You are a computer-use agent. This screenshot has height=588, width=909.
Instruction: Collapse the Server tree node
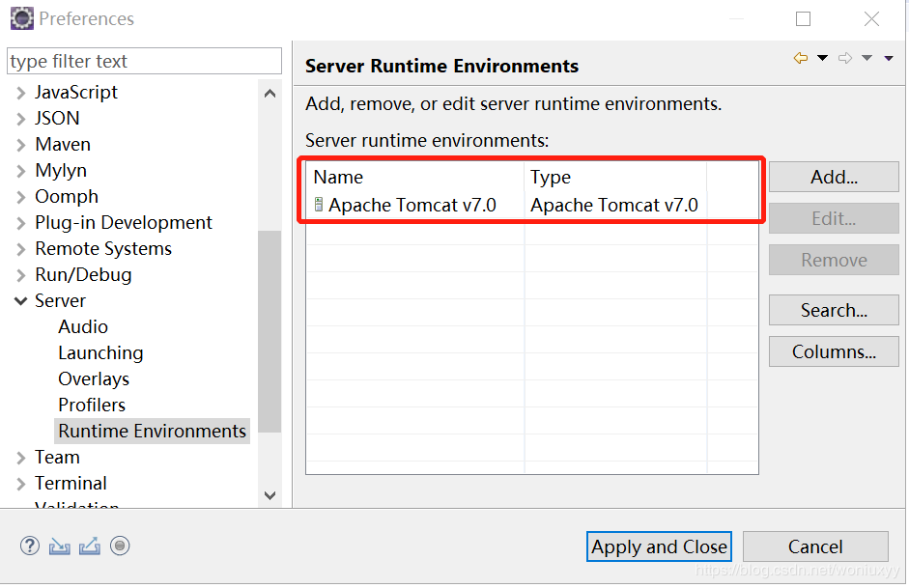[x=21, y=301]
